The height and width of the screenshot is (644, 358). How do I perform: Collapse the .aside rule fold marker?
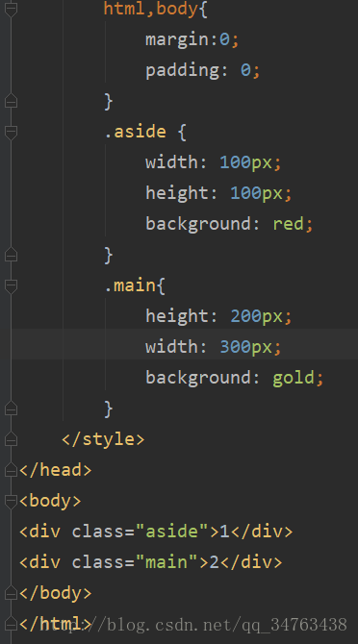(12, 133)
